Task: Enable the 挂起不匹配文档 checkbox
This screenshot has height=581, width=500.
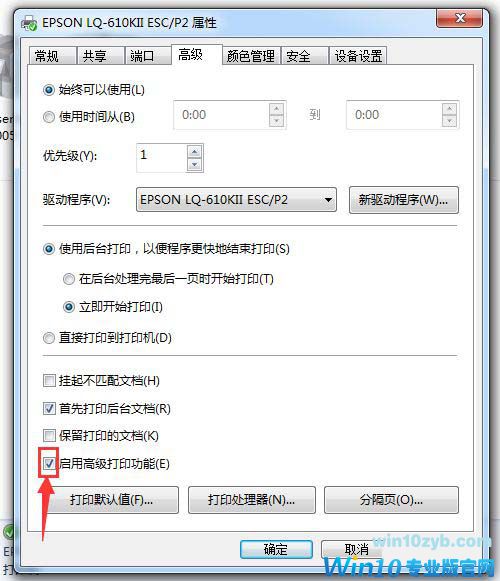Action: pos(49,381)
